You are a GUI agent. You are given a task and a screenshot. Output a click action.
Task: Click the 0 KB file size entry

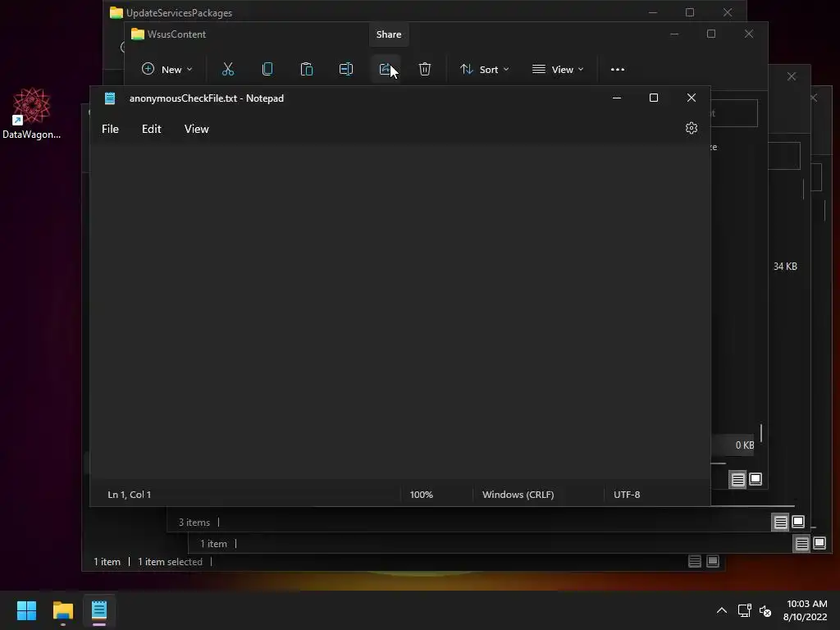coord(744,445)
